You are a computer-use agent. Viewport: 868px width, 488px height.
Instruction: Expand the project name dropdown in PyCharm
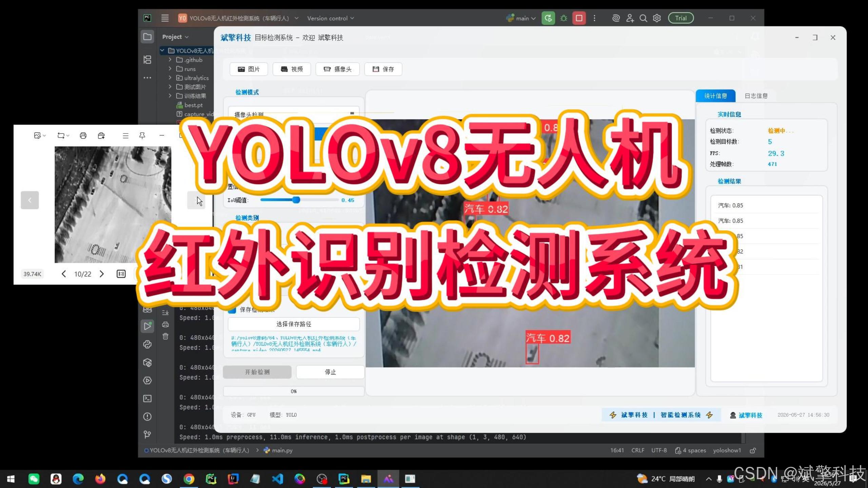tap(296, 18)
